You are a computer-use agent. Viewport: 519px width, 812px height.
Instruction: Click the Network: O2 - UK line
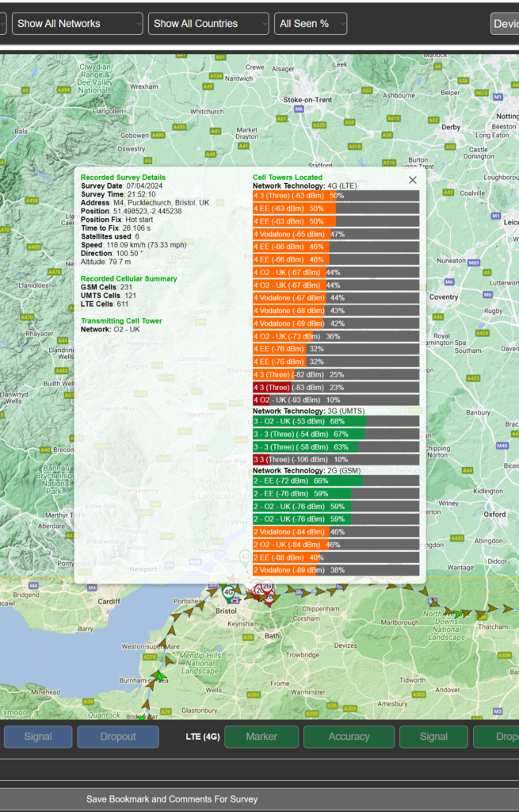pyautogui.click(x=110, y=329)
